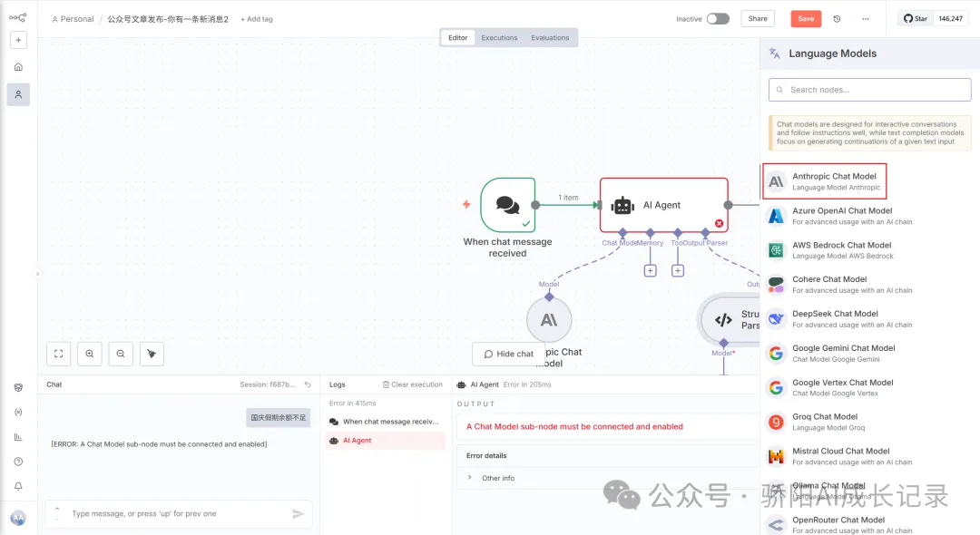Open the insights chart icon in sidebar
This screenshot has width=980, height=535.
point(18,437)
